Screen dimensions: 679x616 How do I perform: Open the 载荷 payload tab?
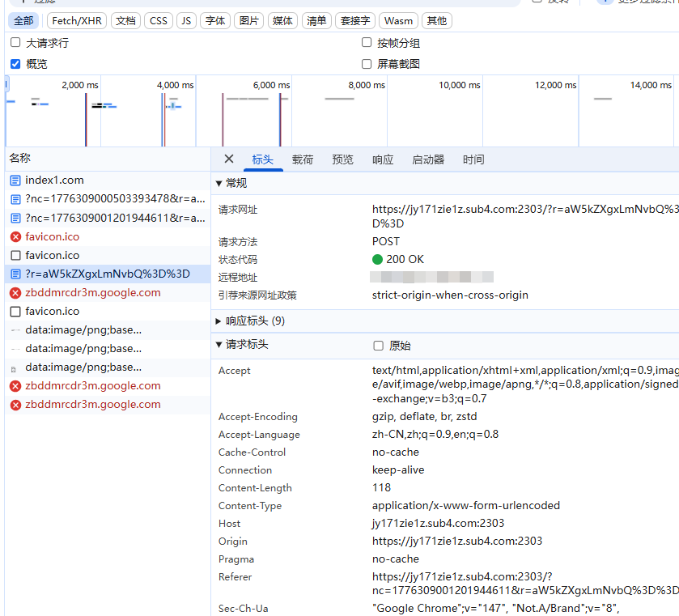click(303, 159)
